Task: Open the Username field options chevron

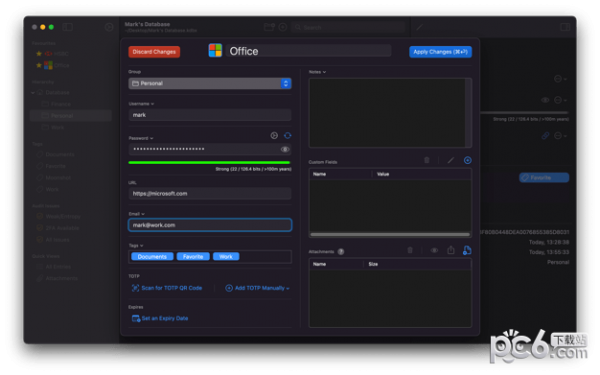Action: [x=152, y=104]
